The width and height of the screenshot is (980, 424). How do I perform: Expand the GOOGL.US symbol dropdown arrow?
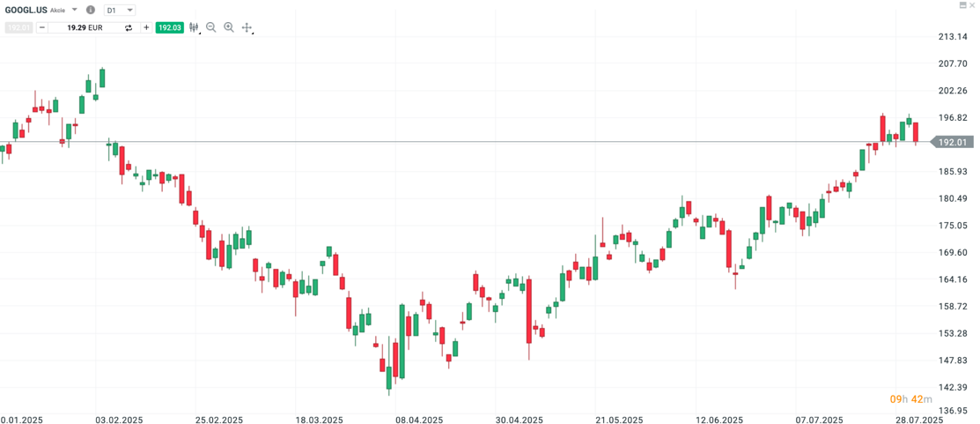coord(74,10)
